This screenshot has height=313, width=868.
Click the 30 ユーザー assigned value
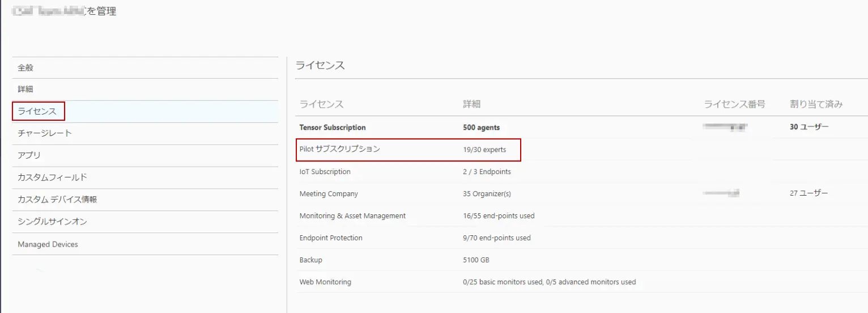tap(809, 127)
